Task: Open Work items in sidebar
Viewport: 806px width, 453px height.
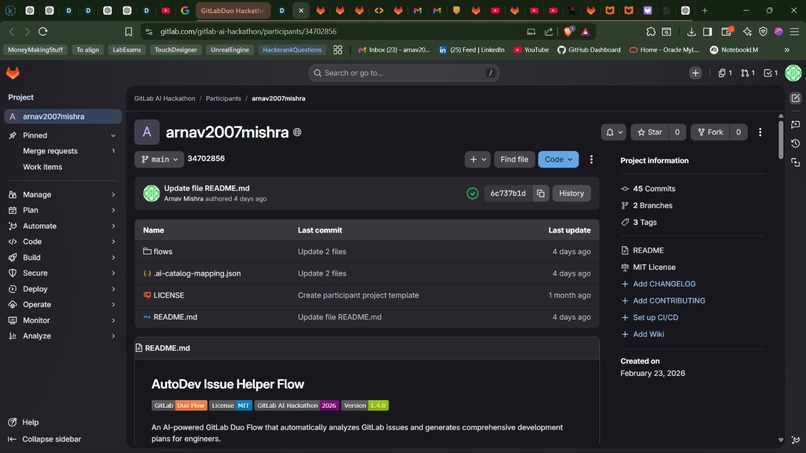Action: point(63,167)
